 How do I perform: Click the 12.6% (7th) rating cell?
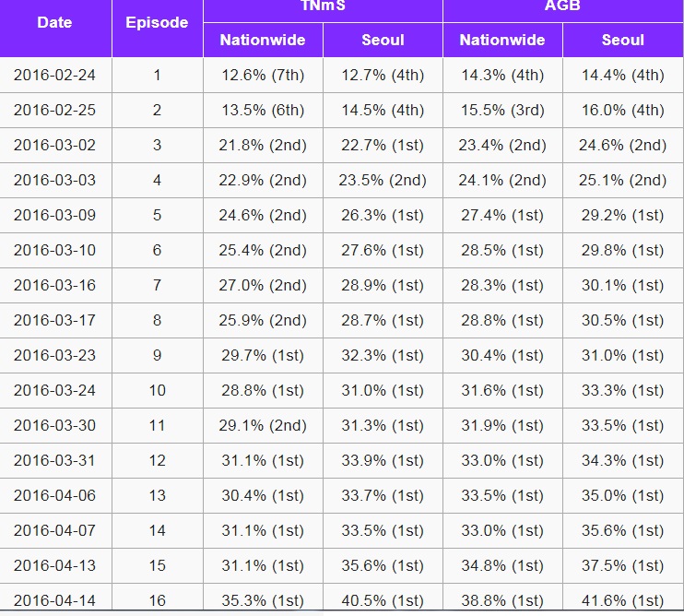click(263, 76)
